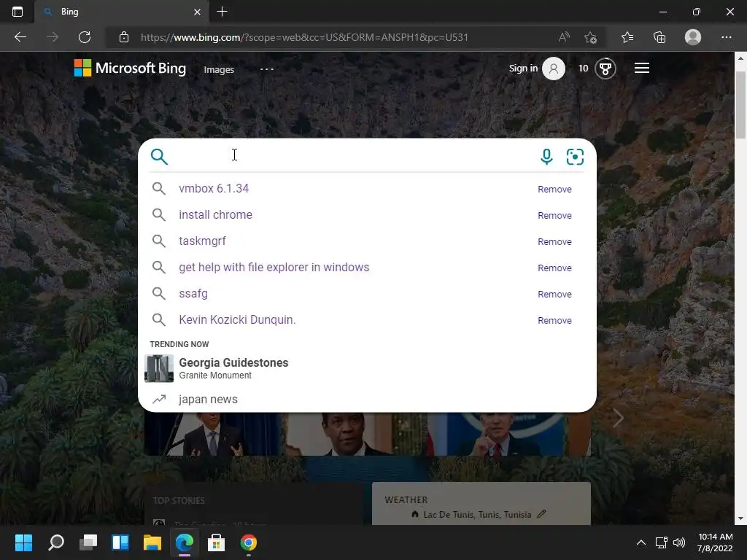Image resolution: width=747 pixels, height=560 pixels.
Task: Click the Sign in avatar icon
Action: click(x=554, y=69)
